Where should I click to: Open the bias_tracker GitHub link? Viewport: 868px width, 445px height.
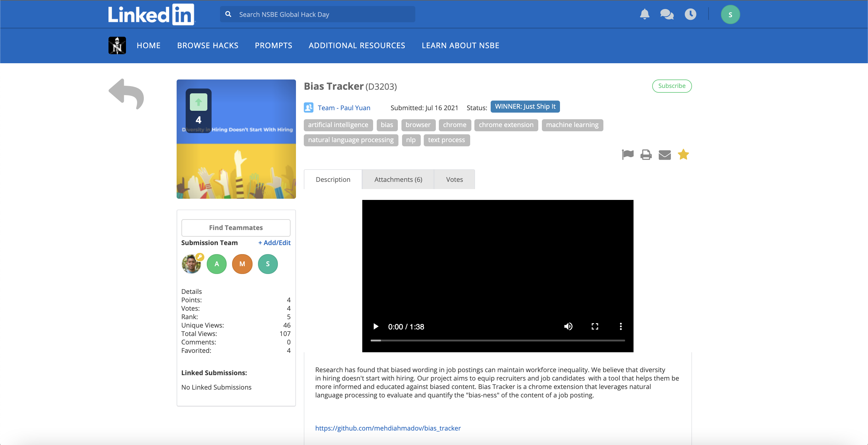[x=388, y=428]
